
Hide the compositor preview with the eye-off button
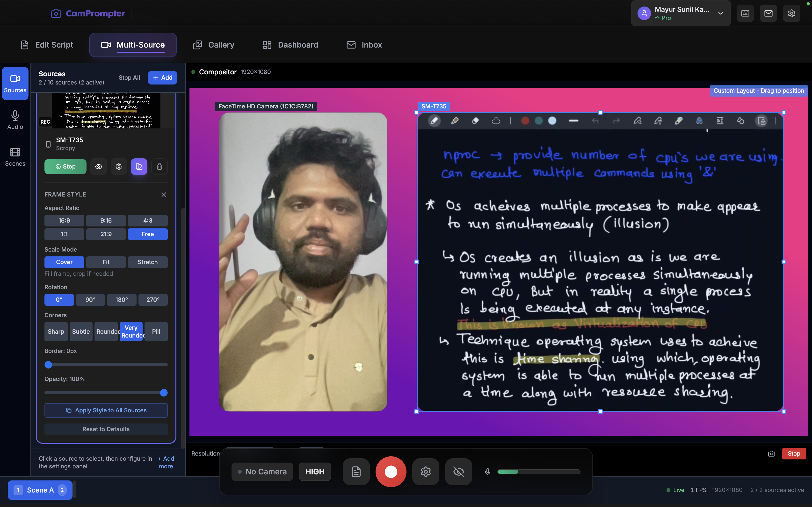[x=458, y=472]
